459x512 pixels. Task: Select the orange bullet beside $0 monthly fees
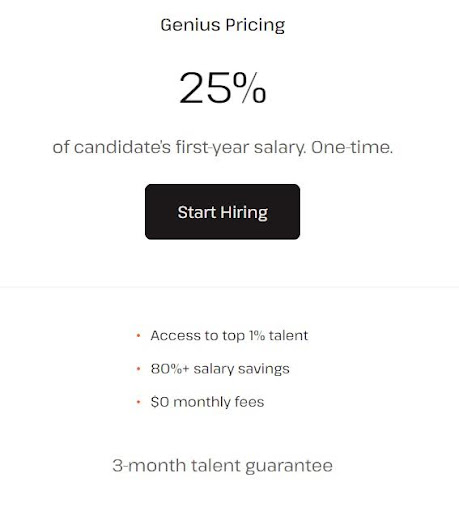139,402
